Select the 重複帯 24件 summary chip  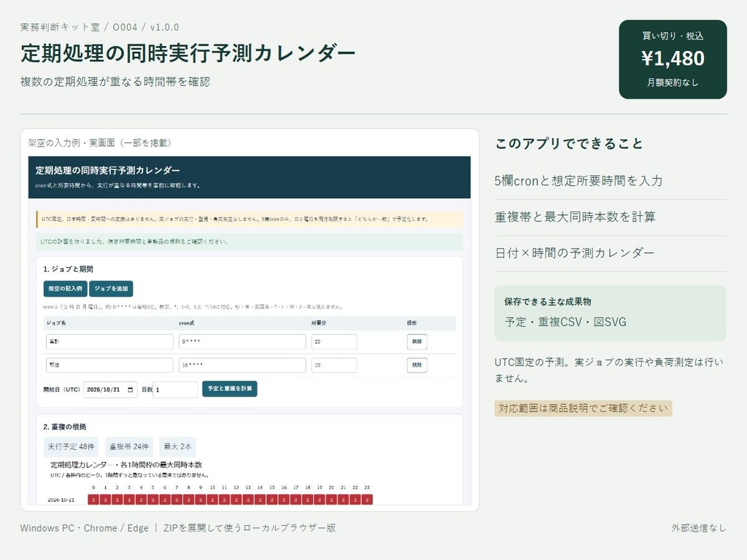pyautogui.click(x=129, y=447)
